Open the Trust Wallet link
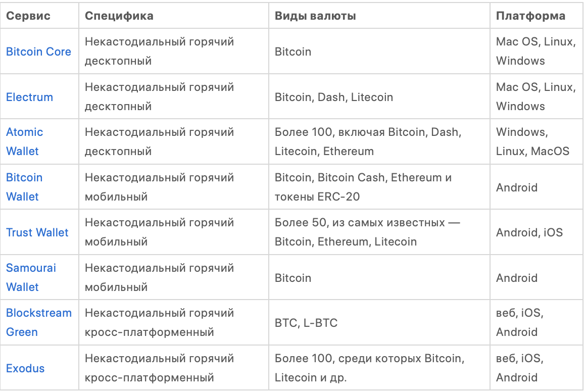Image resolution: width=584 pixels, height=392 pixels. point(37,232)
